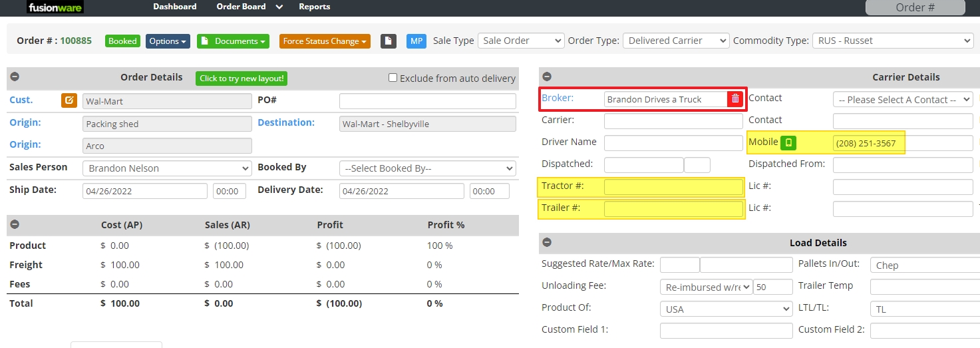Open the Commodity Type dropdown
This screenshot has width=980, height=348.
click(x=892, y=41)
